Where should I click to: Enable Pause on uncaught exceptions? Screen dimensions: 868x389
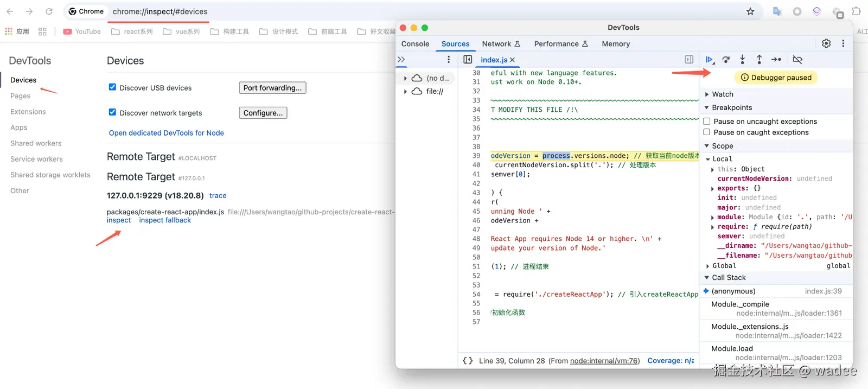point(707,122)
